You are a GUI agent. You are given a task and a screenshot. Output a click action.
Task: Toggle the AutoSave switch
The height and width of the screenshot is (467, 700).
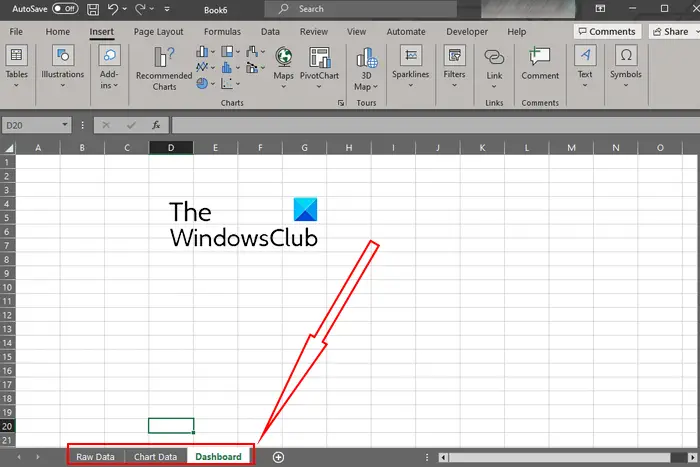click(x=65, y=8)
